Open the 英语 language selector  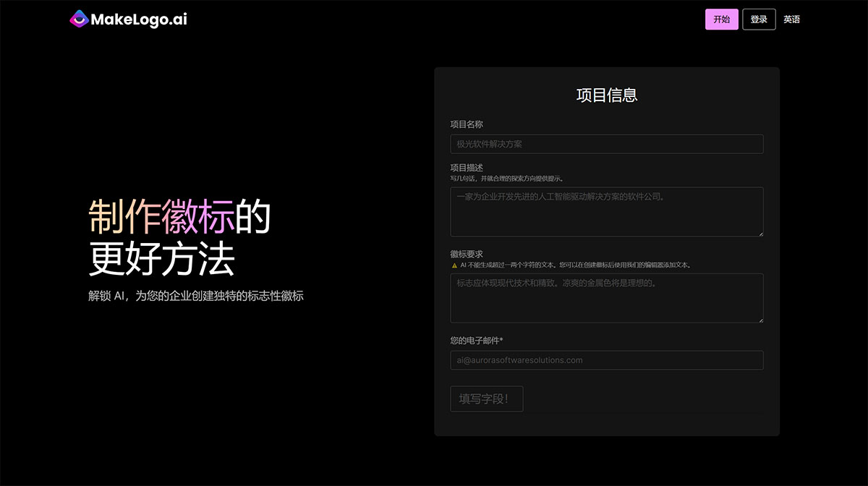[792, 19]
